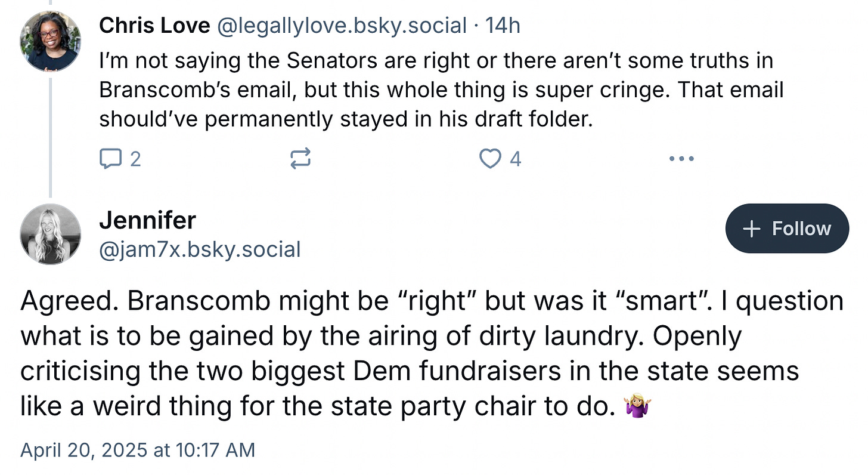Click the reply speech bubble icon
Viewport: 868px width, 475px height.
(110, 159)
